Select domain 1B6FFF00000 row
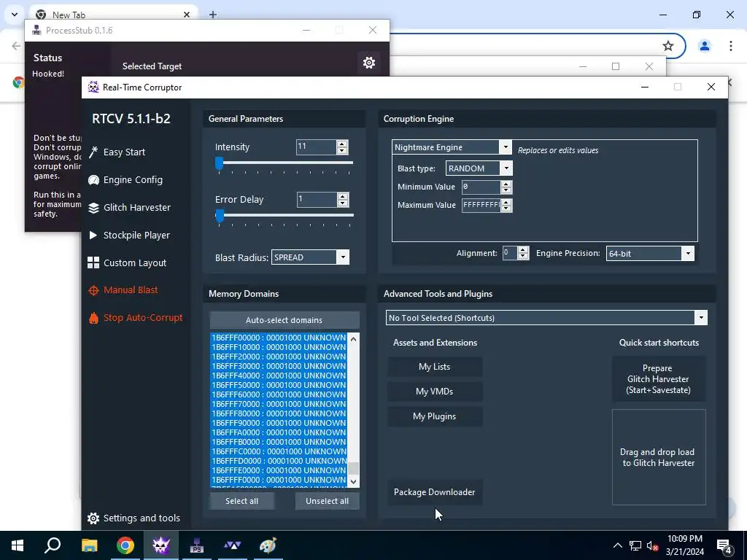Viewport: 747px width, 560px height. tap(279, 338)
